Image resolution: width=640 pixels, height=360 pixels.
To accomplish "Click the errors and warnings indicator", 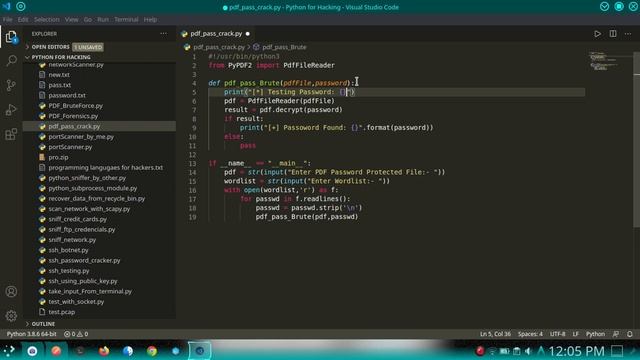I will coord(76,334).
